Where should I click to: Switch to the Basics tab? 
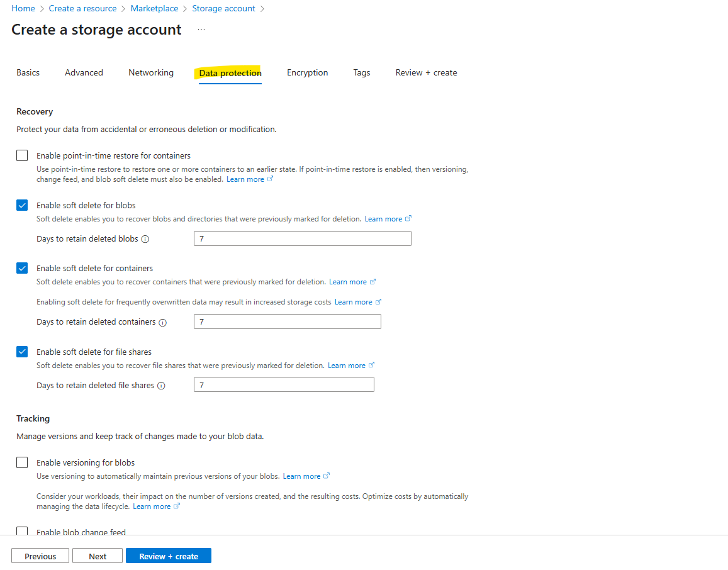(x=28, y=73)
